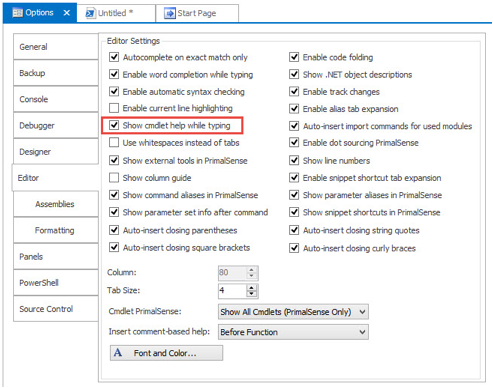This screenshot has height=388, width=493.
Task: Open the Debugger settings category
Action: coord(56,125)
